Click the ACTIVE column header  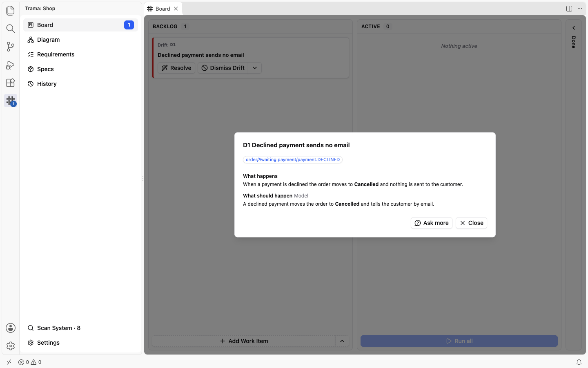[371, 26]
